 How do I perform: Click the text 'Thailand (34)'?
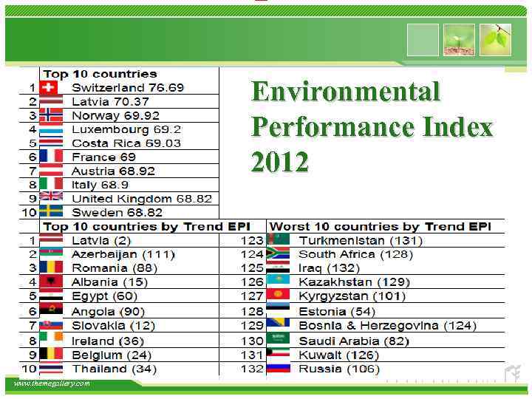[x=115, y=369]
